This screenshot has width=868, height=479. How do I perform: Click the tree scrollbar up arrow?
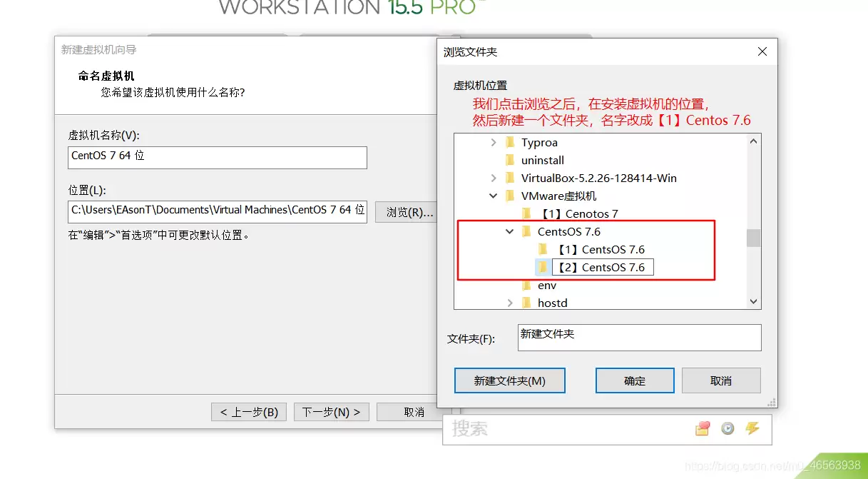click(x=754, y=141)
